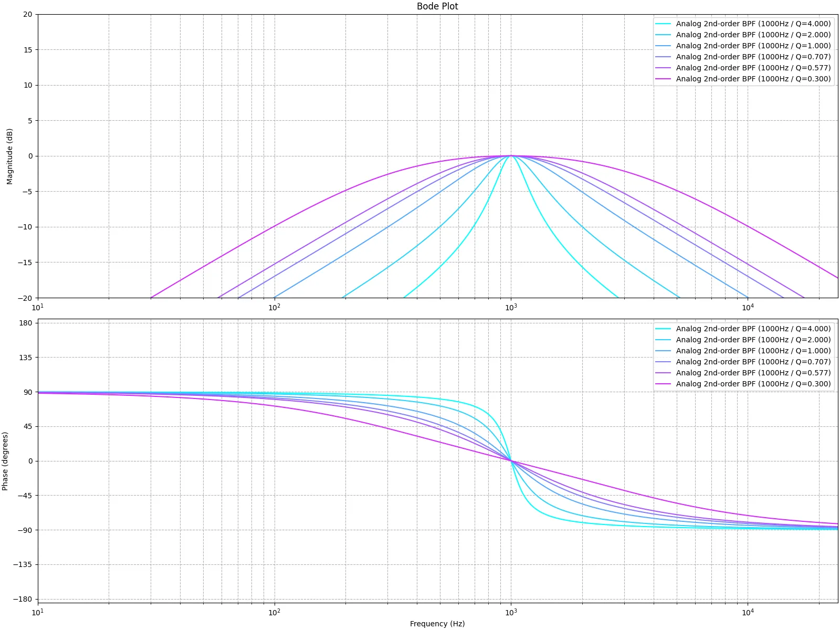Select Q=4.000 legend entry in phase plot
The image size is (840, 630).
pos(753,329)
